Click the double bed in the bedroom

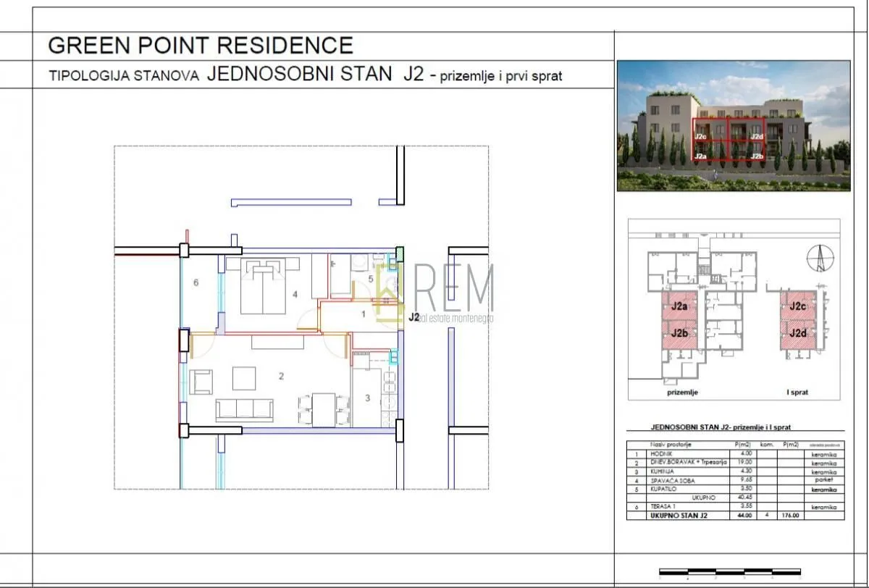pos(264,287)
